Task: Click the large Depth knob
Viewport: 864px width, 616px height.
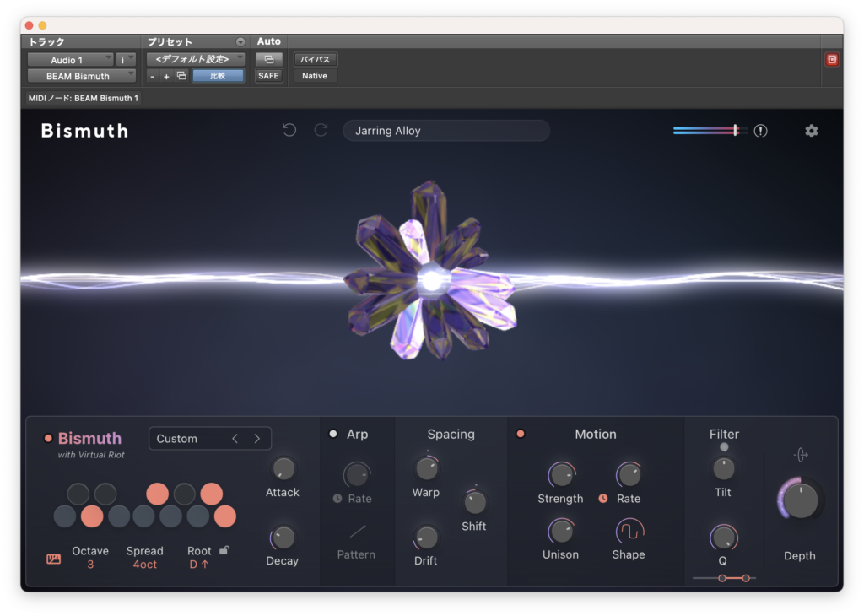Action: [801, 500]
